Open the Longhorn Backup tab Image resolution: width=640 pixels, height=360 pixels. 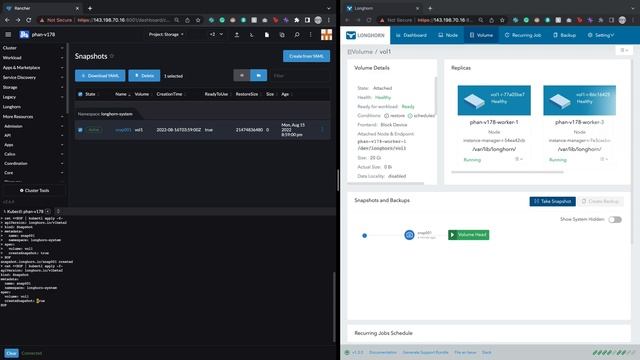click(x=564, y=35)
